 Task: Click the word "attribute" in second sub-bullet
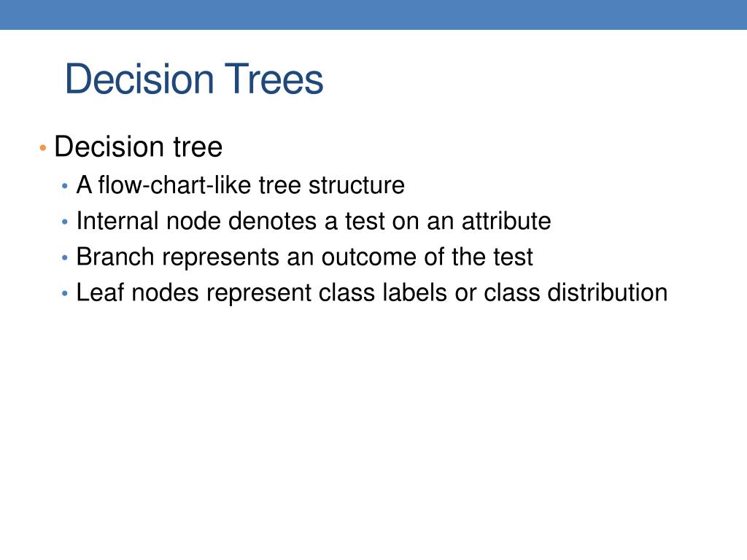pos(506,221)
